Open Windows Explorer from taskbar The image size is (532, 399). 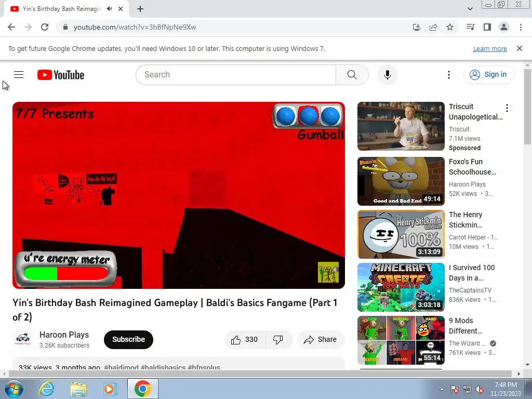(78, 389)
